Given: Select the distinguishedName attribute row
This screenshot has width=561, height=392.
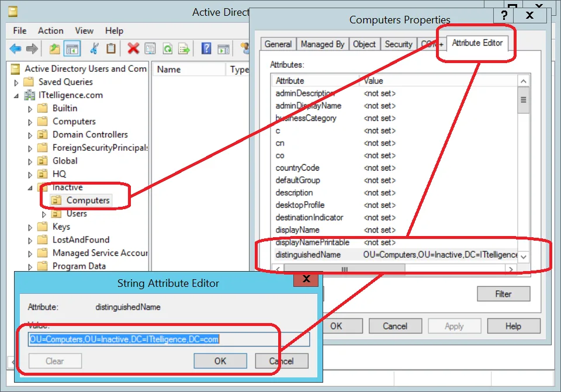Looking at the screenshot, I should click(394, 255).
